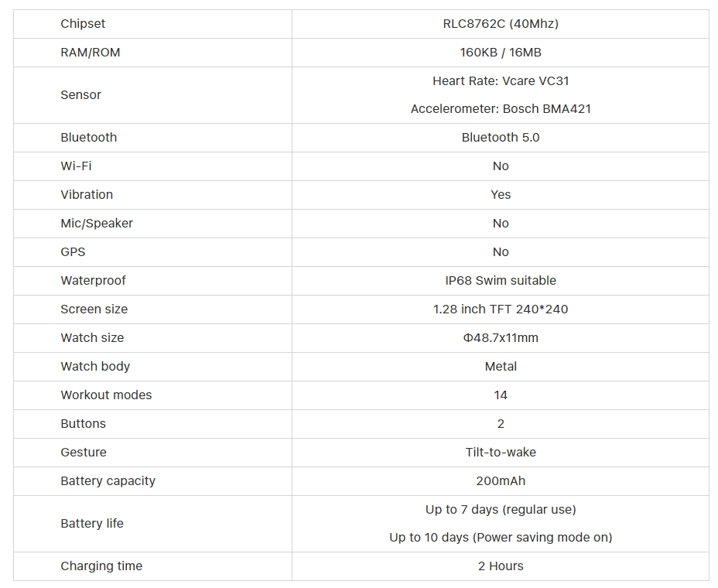This screenshot has width=718, height=588.
Task: Click the Workout modes label
Action: pos(106,395)
